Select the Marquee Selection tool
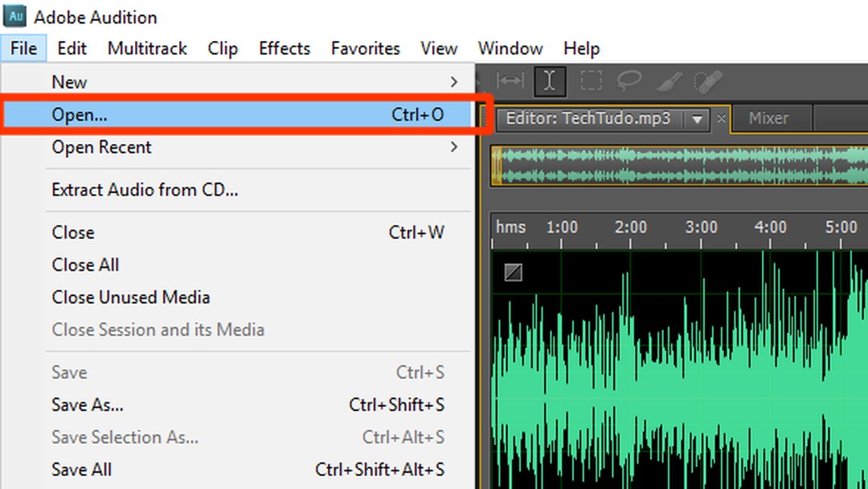The image size is (868, 489). (591, 80)
